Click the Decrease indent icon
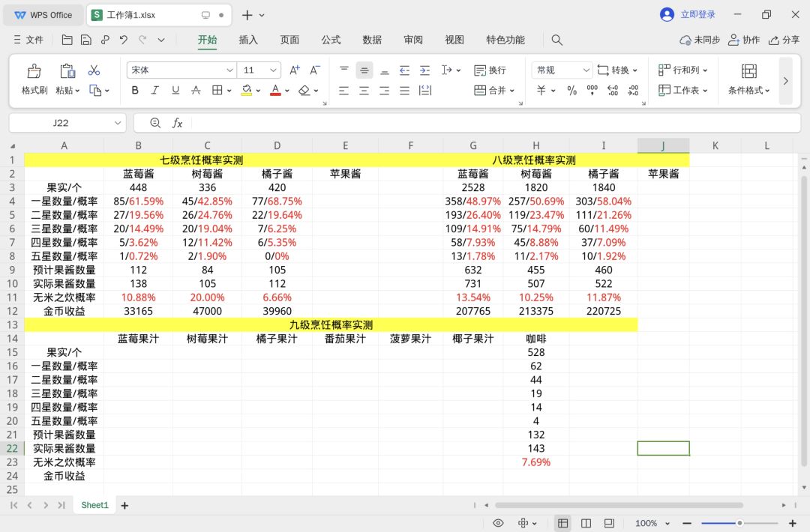This screenshot has width=810, height=532. (x=404, y=70)
